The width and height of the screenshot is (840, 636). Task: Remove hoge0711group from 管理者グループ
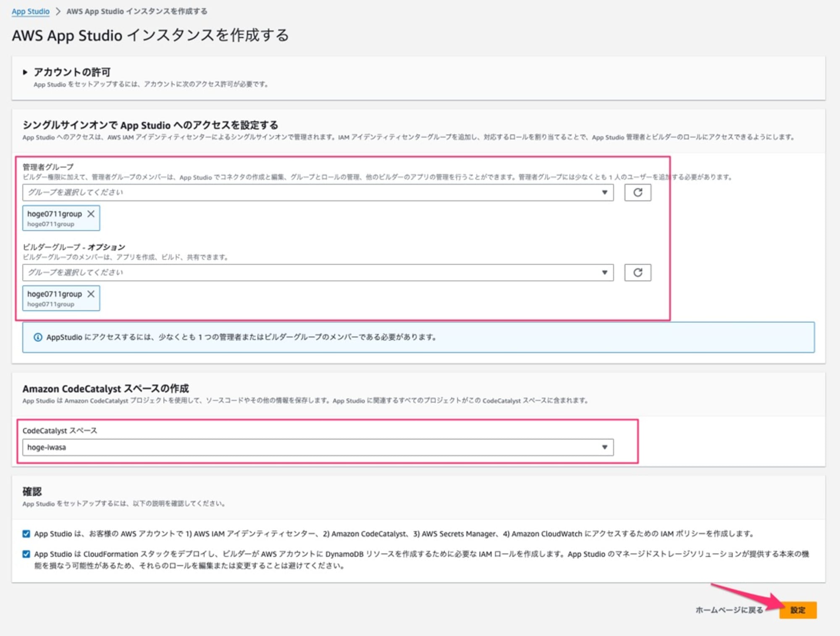pyautogui.click(x=91, y=214)
